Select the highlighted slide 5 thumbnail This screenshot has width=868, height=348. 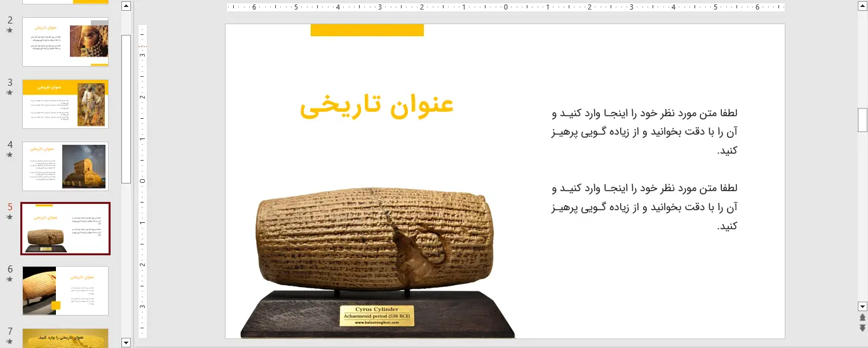click(x=65, y=229)
